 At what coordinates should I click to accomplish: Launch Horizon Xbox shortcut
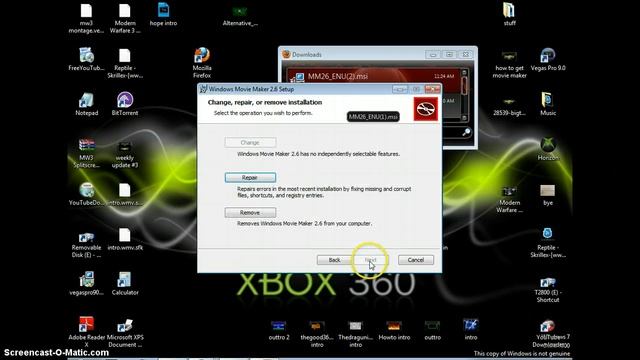547,144
